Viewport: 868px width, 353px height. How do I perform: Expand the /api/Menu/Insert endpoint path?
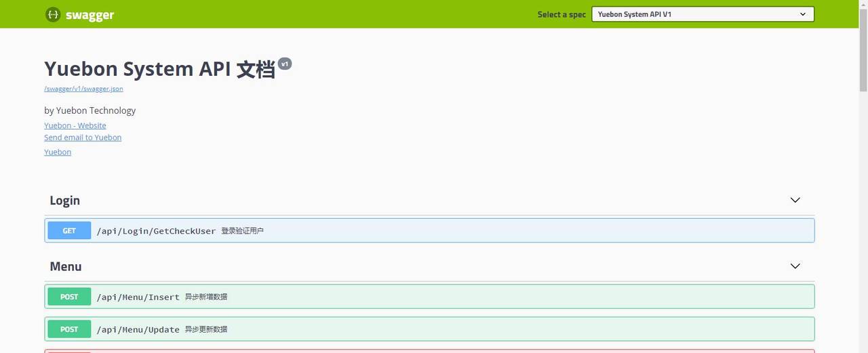coord(138,297)
